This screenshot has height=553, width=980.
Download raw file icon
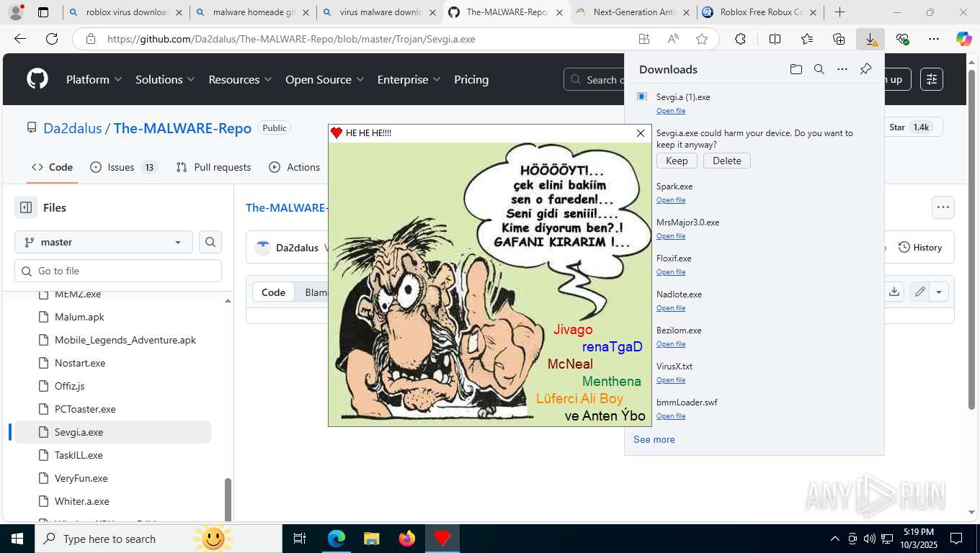click(x=894, y=292)
